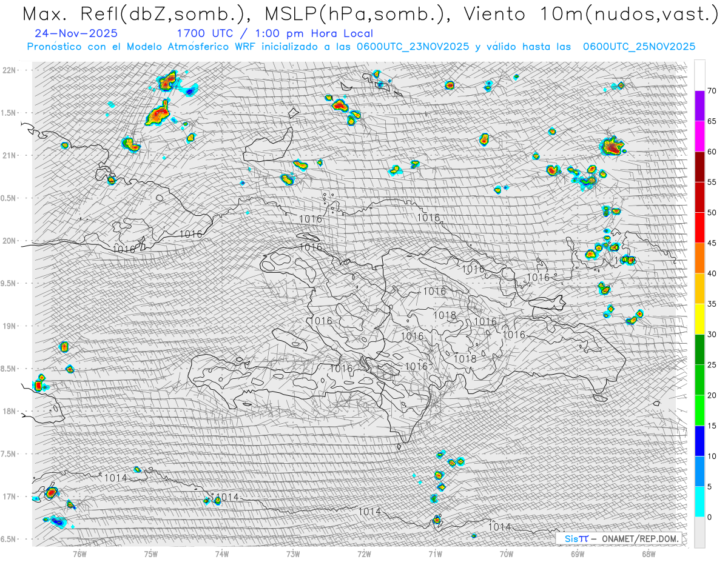Click the "69W" longitude label
Screen dimensions: 728x562
click(x=577, y=554)
